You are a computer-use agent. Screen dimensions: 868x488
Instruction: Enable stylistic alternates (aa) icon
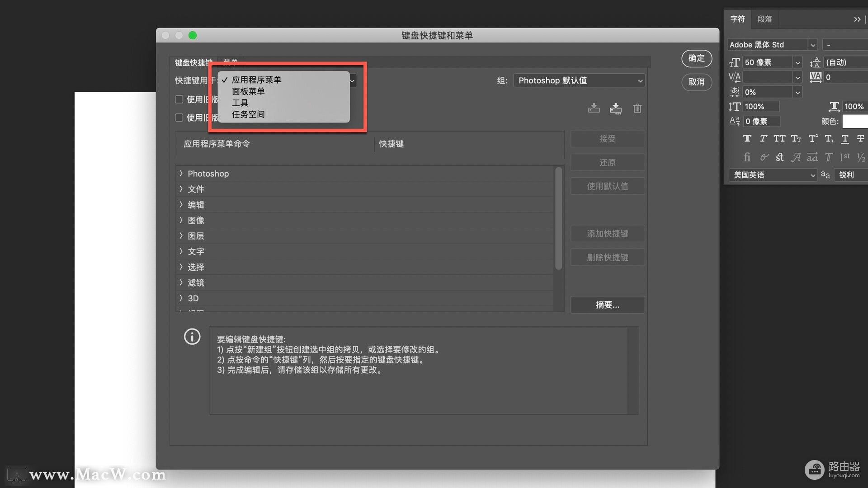[812, 157]
